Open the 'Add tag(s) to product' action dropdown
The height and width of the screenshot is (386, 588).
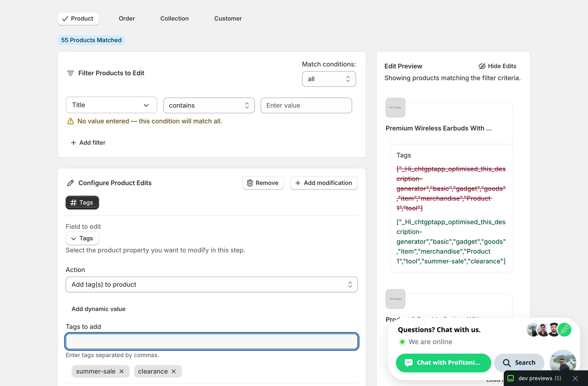[212, 284]
